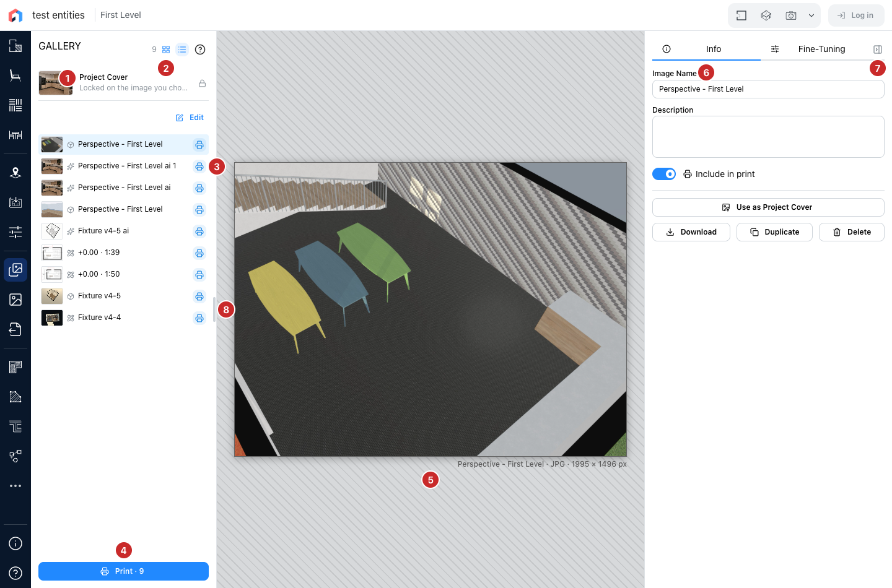Delete the selected image
This screenshot has height=588, width=892.
pyautogui.click(x=852, y=232)
